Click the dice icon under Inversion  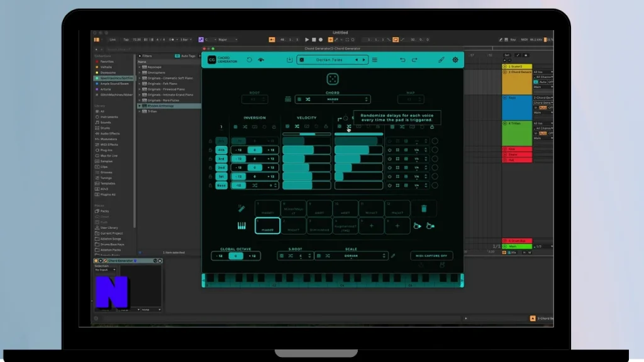point(235,127)
